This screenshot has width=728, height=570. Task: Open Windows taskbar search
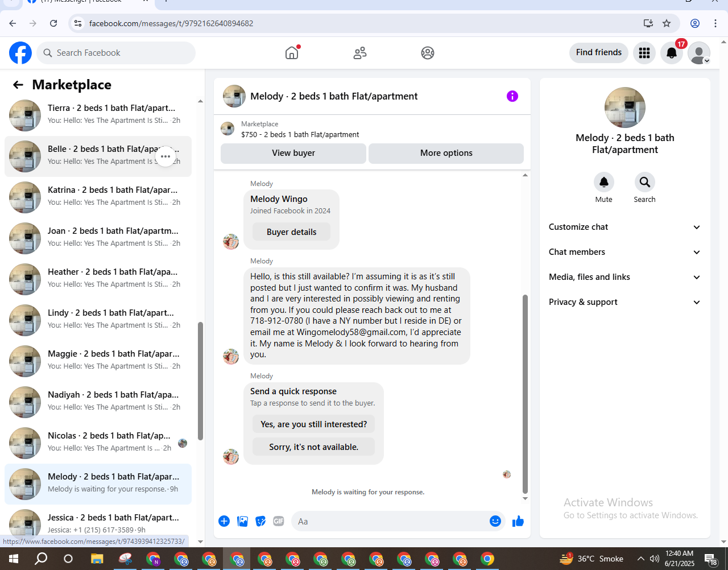tap(41, 559)
